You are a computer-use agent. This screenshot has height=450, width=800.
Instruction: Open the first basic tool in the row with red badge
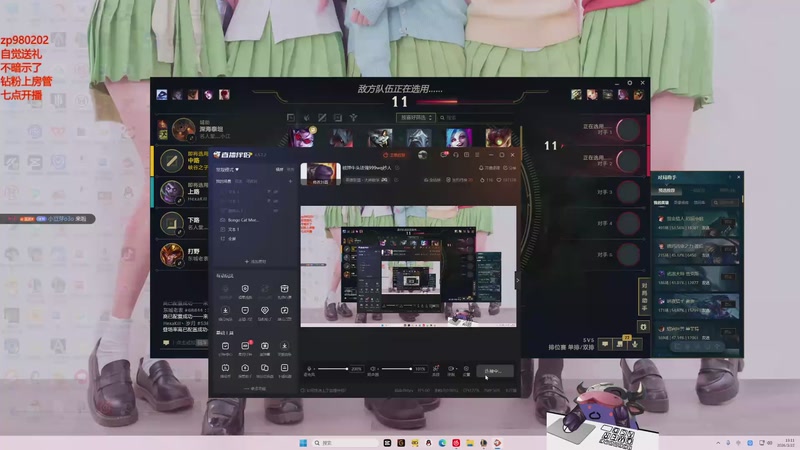click(226, 348)
